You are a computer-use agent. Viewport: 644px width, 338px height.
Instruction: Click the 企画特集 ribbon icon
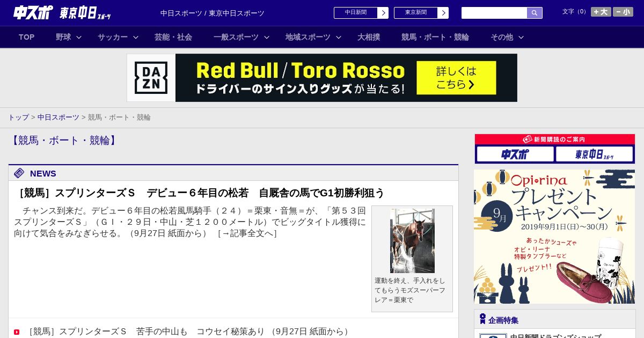tap(482, 319)
